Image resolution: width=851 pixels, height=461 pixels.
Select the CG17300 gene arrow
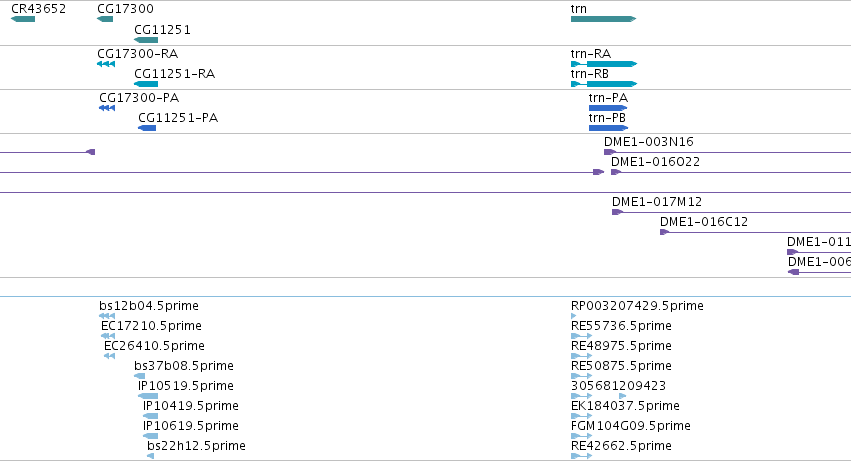coord(105,19)
